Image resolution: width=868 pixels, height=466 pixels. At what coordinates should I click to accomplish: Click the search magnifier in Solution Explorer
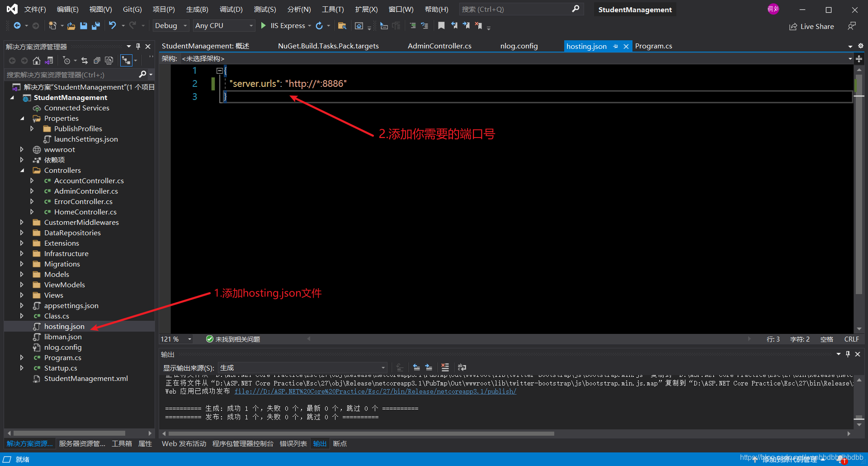[143, 74]
